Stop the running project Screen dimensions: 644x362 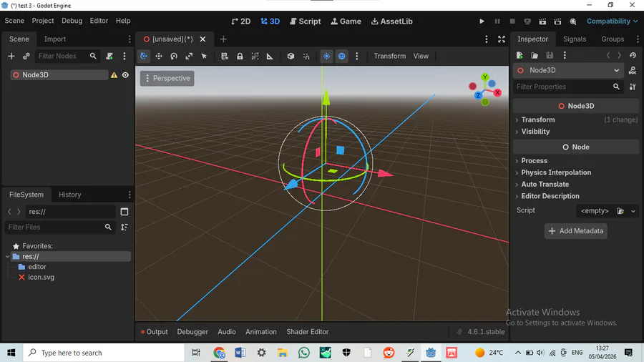512,21
